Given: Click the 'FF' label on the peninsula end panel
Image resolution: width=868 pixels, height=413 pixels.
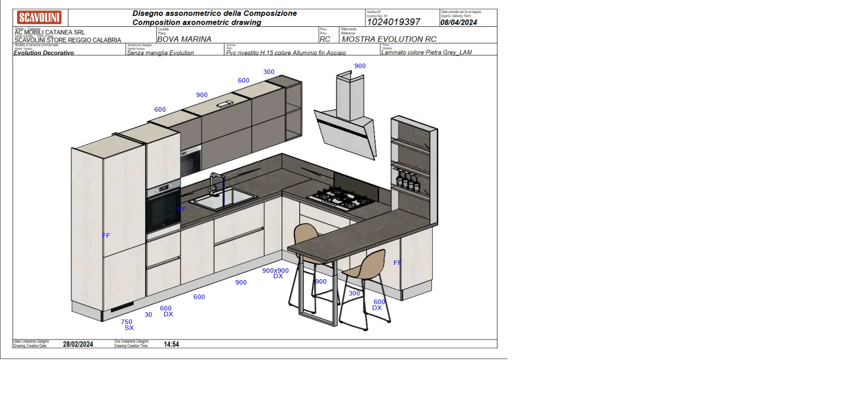Looking at the screenshot, I should click(x=397, y=262).
